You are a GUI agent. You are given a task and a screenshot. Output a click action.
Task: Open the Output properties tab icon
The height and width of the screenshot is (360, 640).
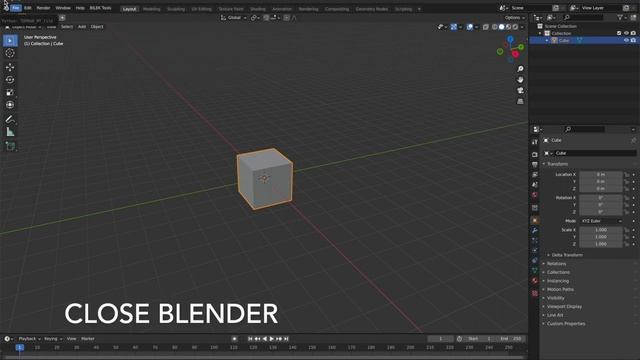coord(535,164)
